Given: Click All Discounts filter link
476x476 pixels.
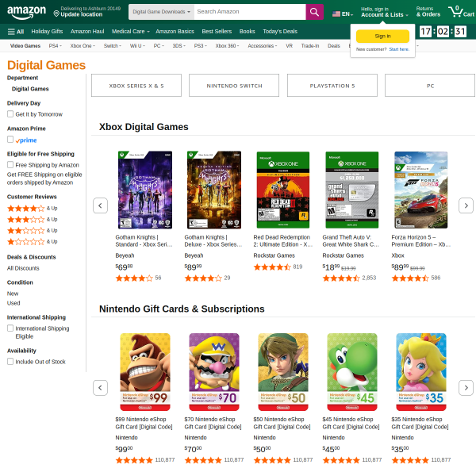Looking at the screenshot, I should pos(23,268).
